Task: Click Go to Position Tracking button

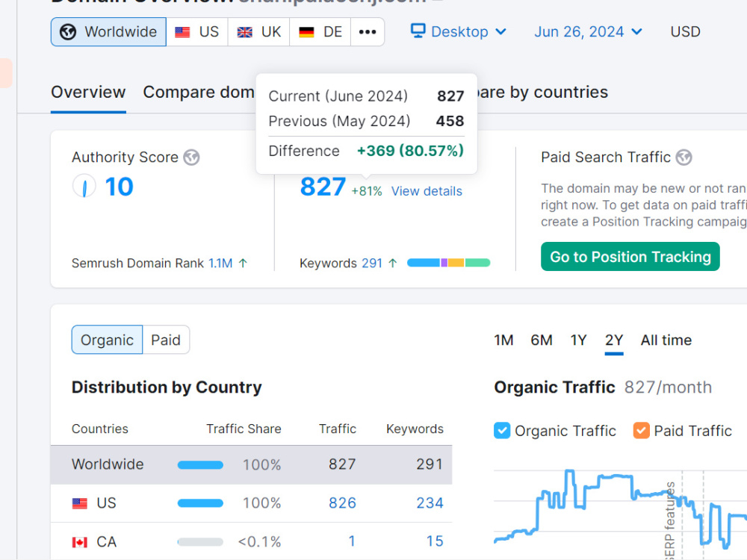Action: [630, 257]
